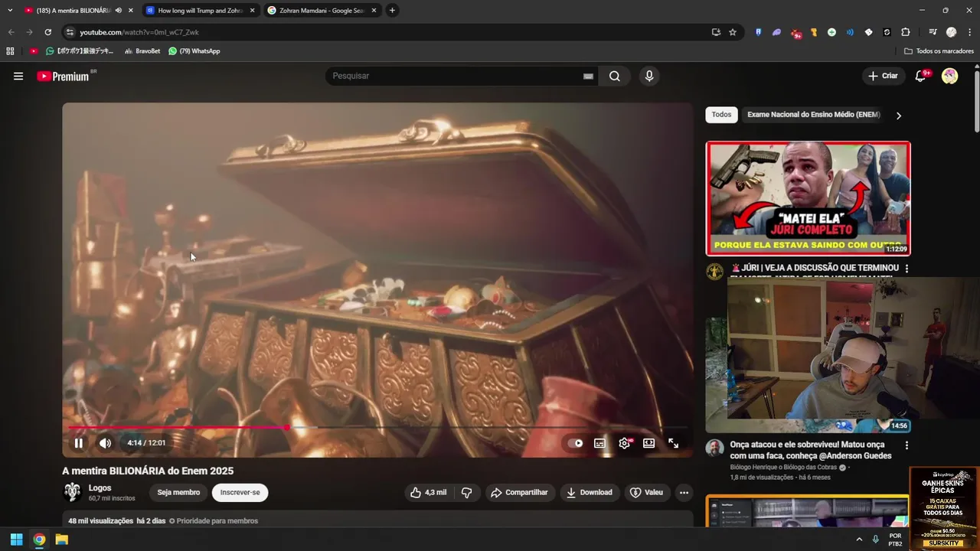Open YouTube notifications bell
The width and height of the screenshot is (980, 551).
921,76
